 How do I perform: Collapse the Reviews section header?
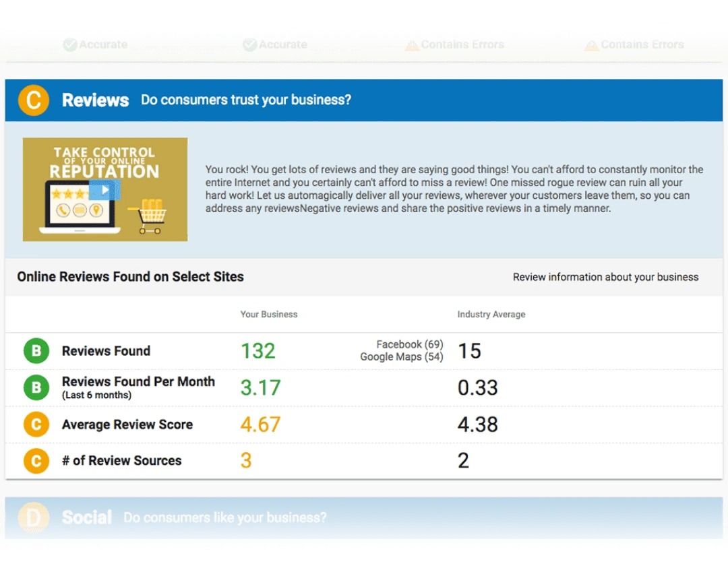(x=95, y=100)
